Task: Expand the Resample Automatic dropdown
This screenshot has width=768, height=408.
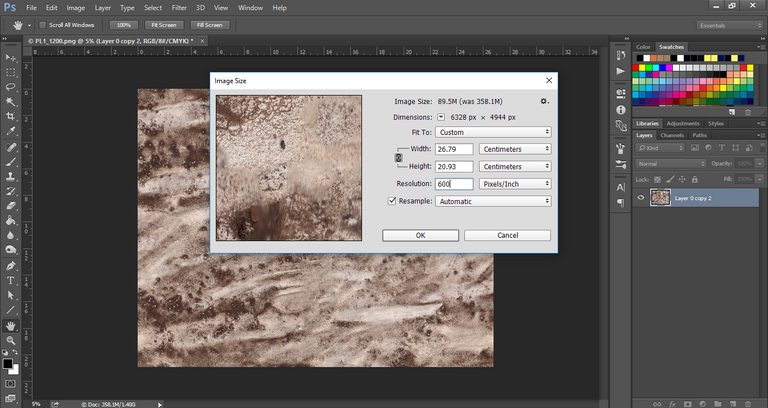Action: (493, 201)
